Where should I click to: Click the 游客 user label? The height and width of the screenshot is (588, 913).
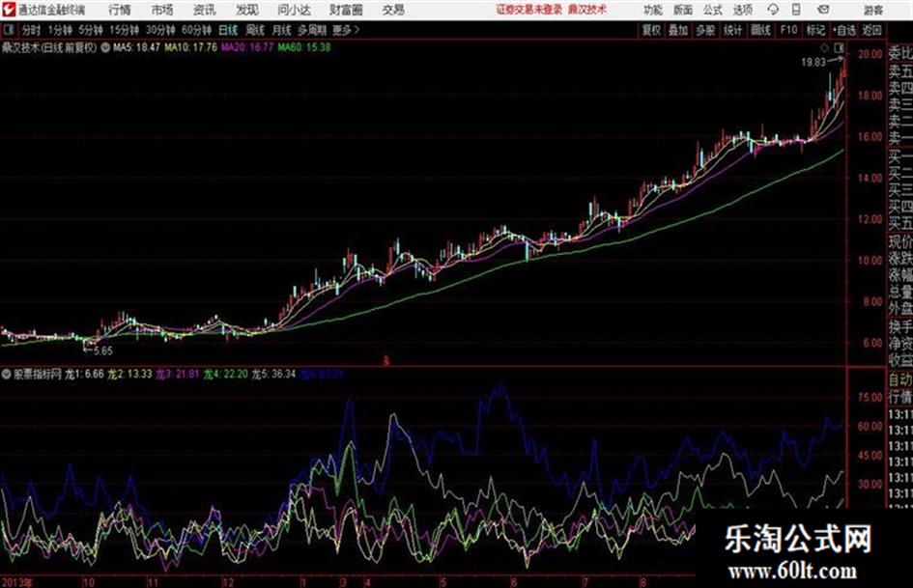872,10
